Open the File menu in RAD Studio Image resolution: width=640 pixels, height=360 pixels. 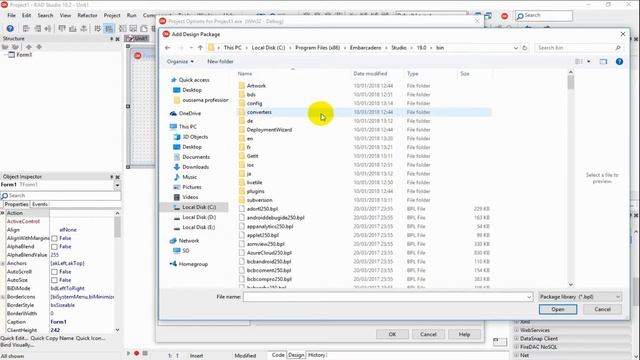click(x=11, y=16)
